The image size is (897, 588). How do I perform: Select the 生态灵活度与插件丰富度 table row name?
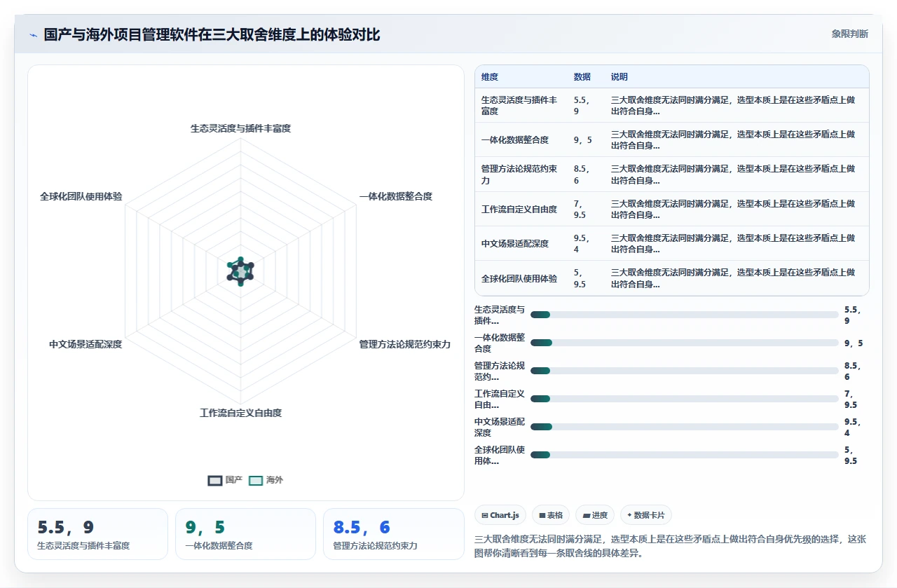point(520,105)
